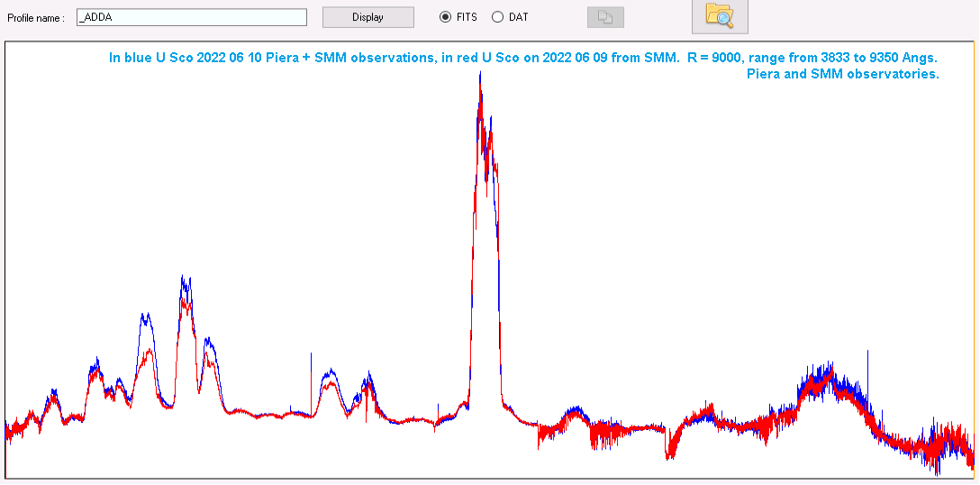The width and height of the screenshot is (980, 485).
Task: Click the 'Piera and SMM observatories.' caption line
Action: (x=842, y=75)
